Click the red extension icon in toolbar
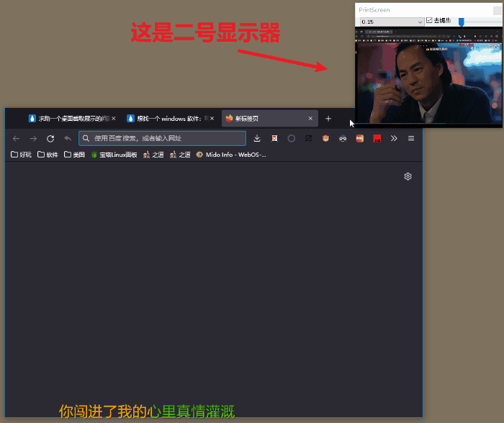This screenshot has height=423, width=504. point(377,138)
